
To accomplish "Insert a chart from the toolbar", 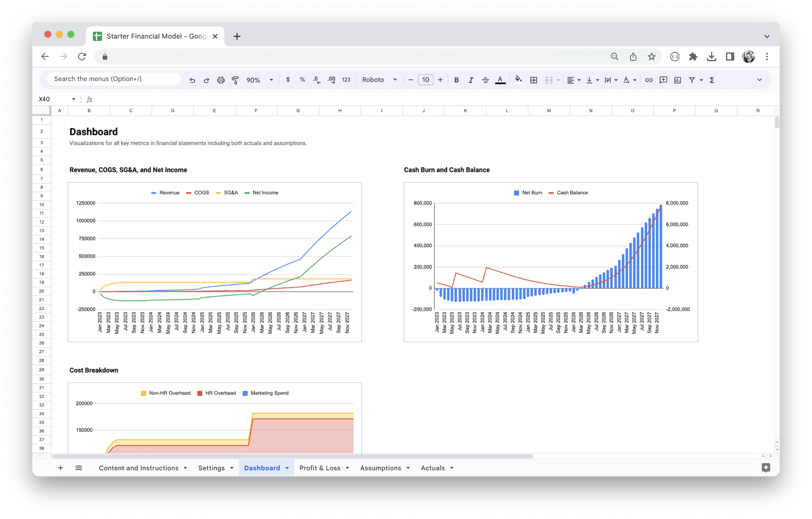I will [x=678, y=80].
